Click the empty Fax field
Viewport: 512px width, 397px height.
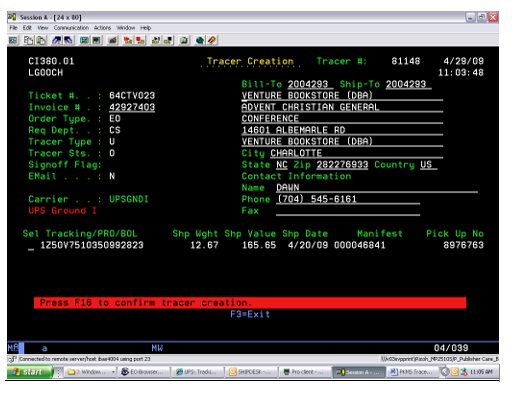click(x=348, y=211)
